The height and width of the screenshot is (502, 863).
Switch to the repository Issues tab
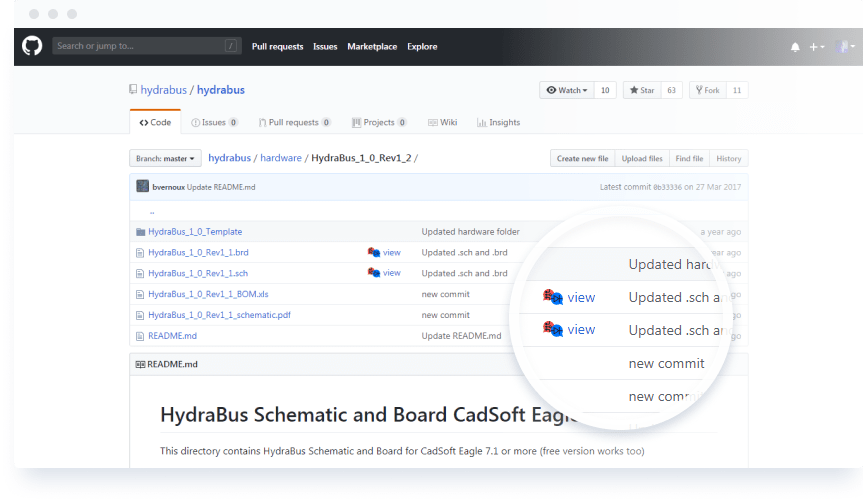(214, 122)
